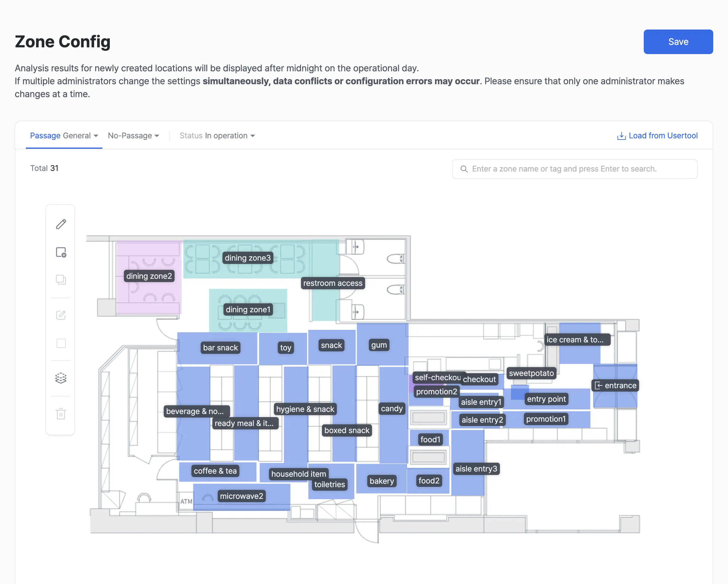728x584 pixels.
Task: Expand the No-Passage dropdown
Action: click(x=133, y=136)
